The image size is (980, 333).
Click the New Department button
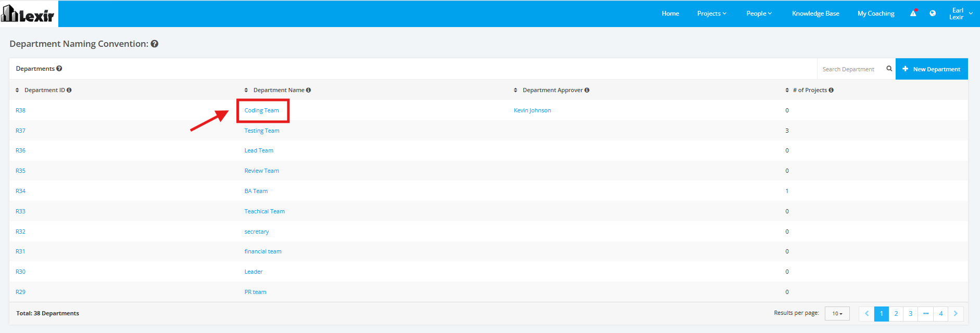point(932,69)
